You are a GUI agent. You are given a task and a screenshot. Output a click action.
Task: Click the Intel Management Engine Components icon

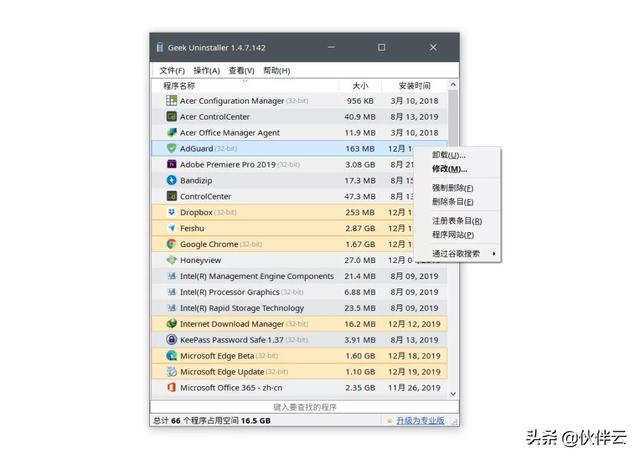171,276
